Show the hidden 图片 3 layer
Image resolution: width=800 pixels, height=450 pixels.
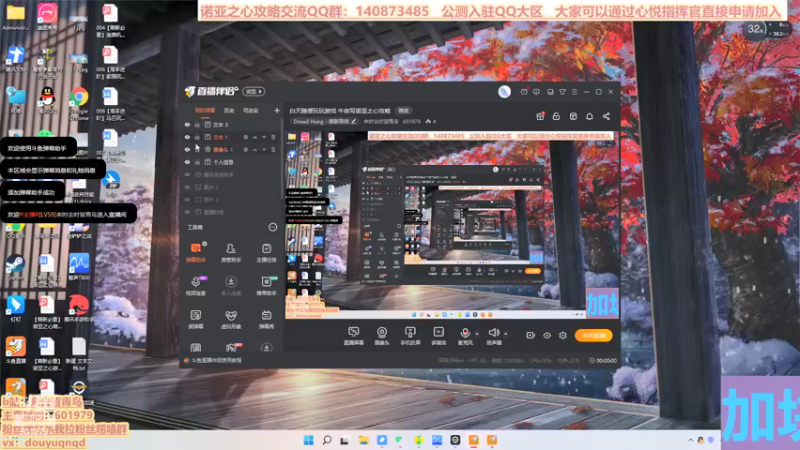[x=187, y=187]
